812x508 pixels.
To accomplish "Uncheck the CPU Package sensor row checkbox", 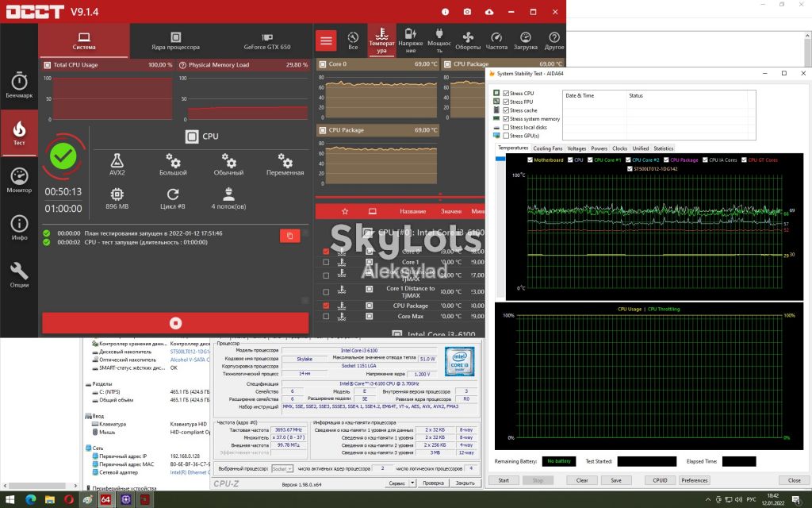I will pos(326,306).
